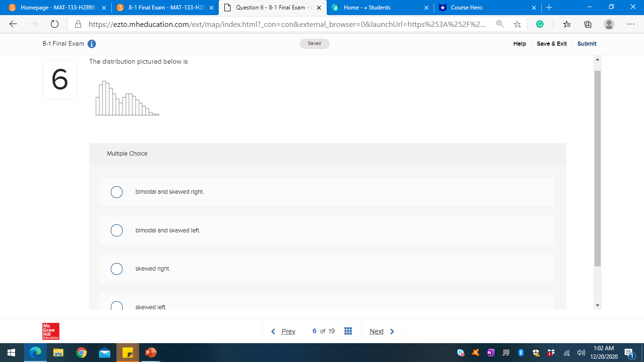Choose the skewed left answer option

click(x=116, y=306)
